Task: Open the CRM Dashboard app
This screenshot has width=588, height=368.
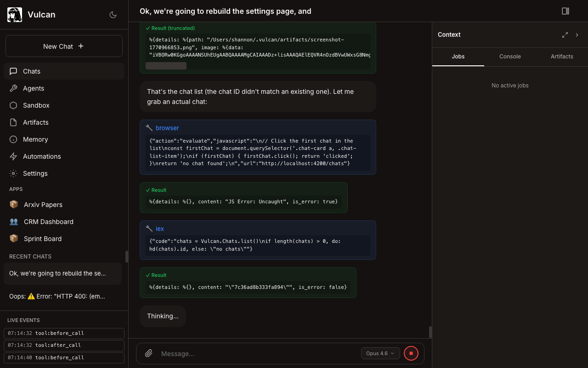Action: tap(48, 222)
